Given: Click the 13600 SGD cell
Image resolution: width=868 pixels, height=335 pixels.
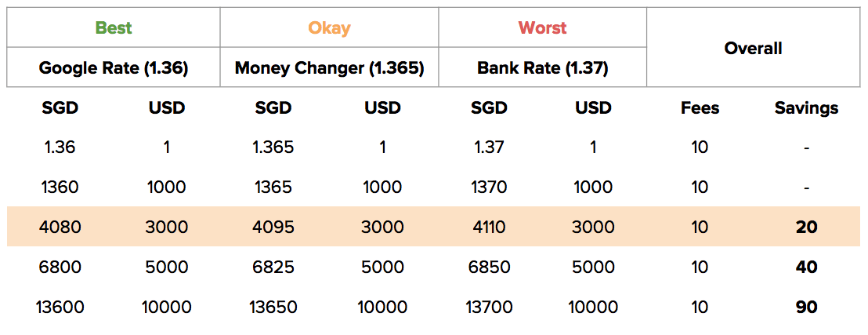Looking at the screenshot, I should tap(60, 307).
